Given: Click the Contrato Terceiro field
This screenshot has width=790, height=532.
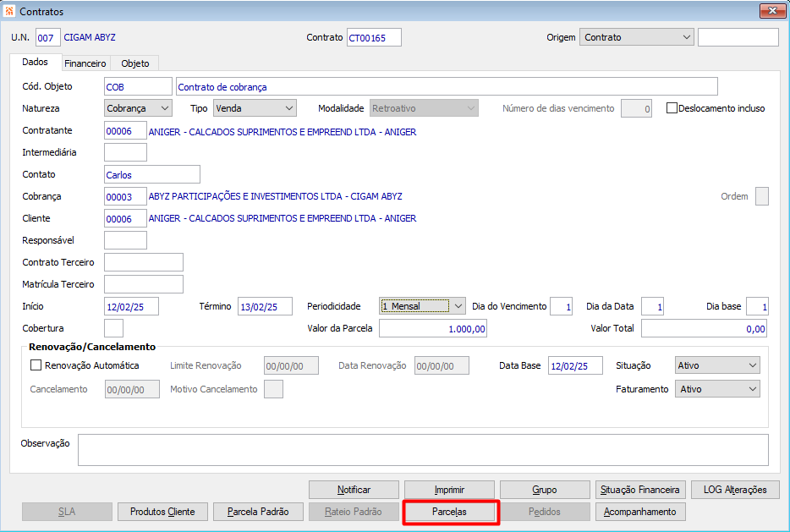Looking at the screenshot, I should coord(144,262).
